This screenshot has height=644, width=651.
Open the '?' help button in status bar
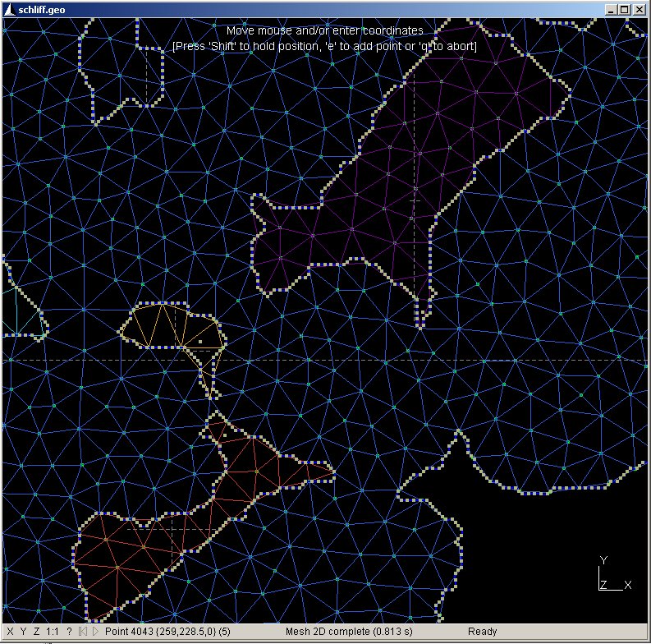point(69,632)
